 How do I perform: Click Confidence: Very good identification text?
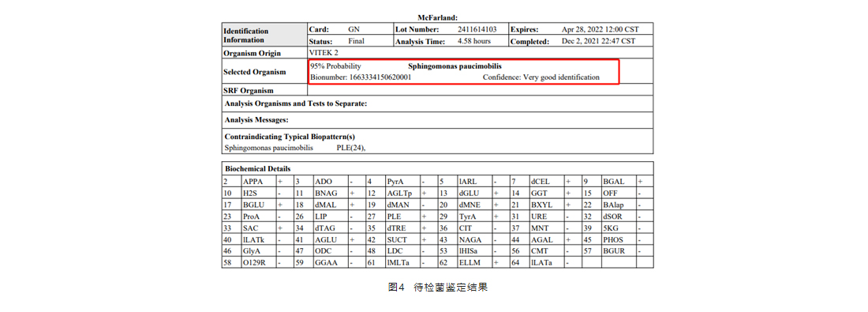coord(541,77)
